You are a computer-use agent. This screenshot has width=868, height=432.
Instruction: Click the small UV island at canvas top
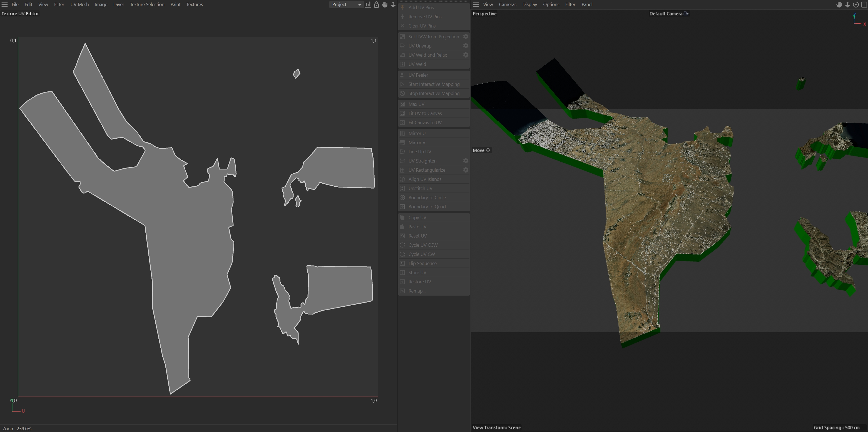click(x=297, y=73)
